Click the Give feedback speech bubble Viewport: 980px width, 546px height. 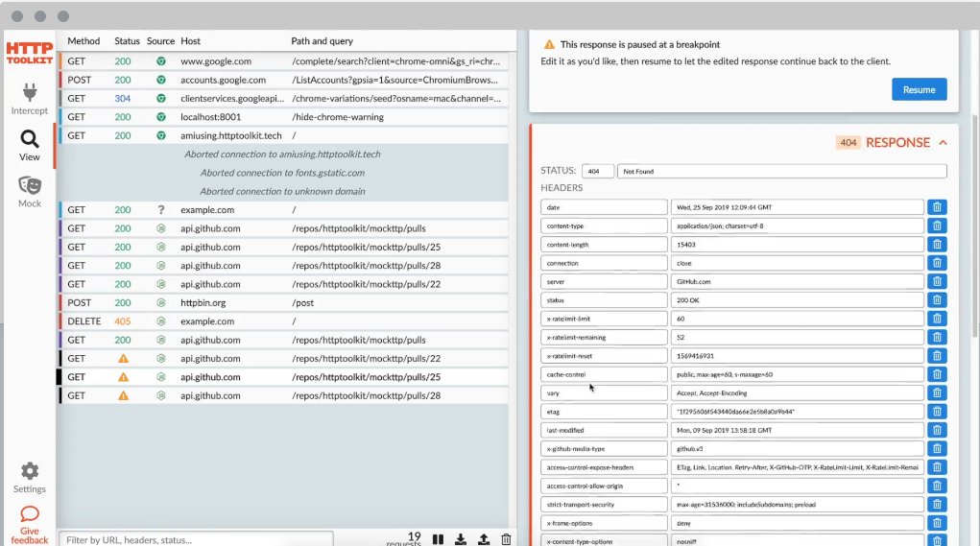(x=30, y=525)
